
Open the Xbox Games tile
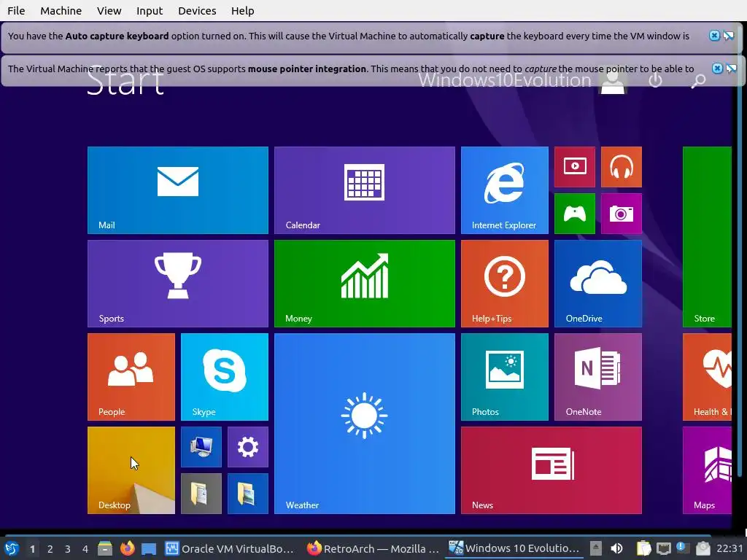[575, 214]
